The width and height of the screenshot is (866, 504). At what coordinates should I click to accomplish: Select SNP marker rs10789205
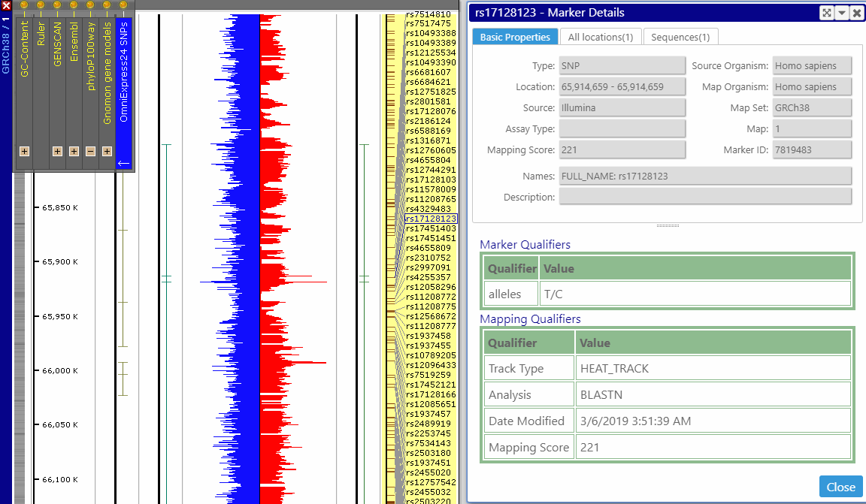pyautogui.click(x=431, y=355)
